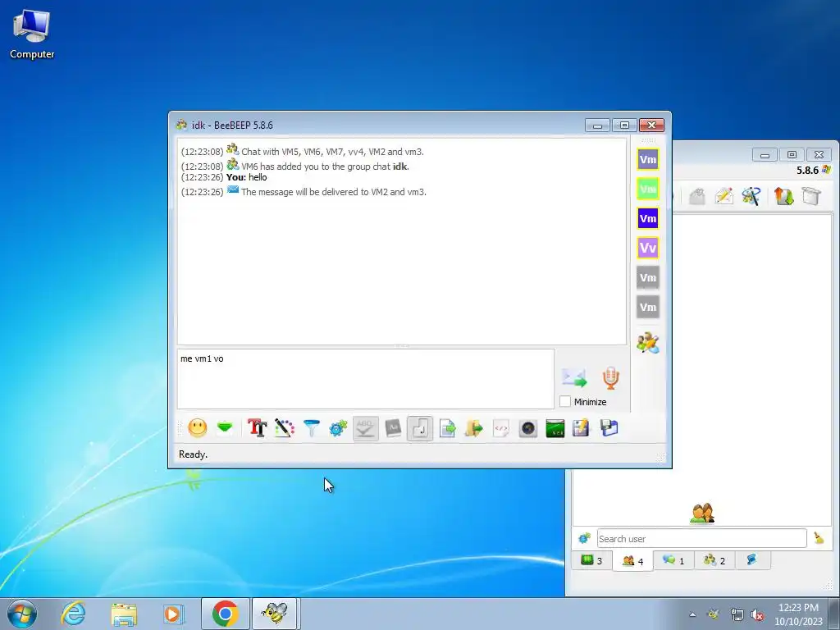
Task: Click the trash bin icon in main window
Action: pos(811,197)
